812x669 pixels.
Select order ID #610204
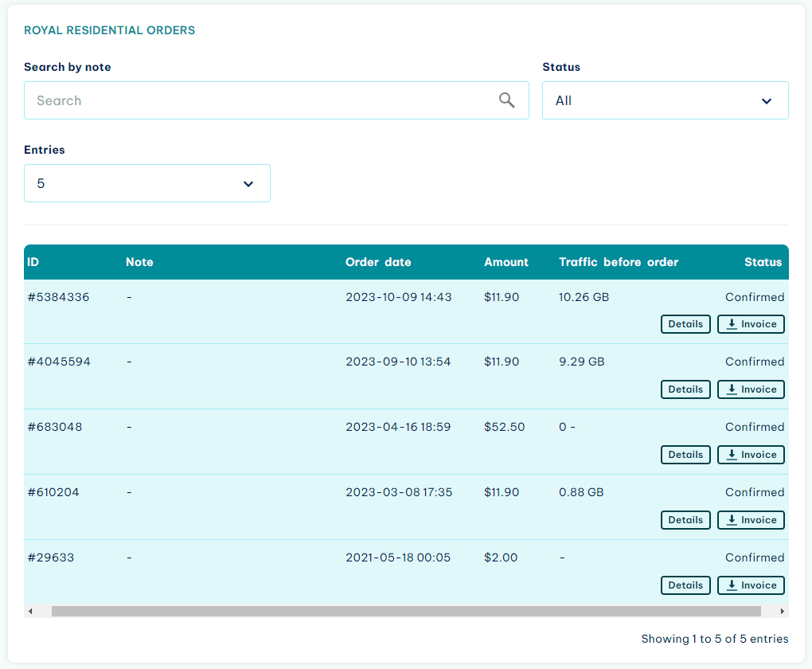pyautogui.click(x=53, y=492)
